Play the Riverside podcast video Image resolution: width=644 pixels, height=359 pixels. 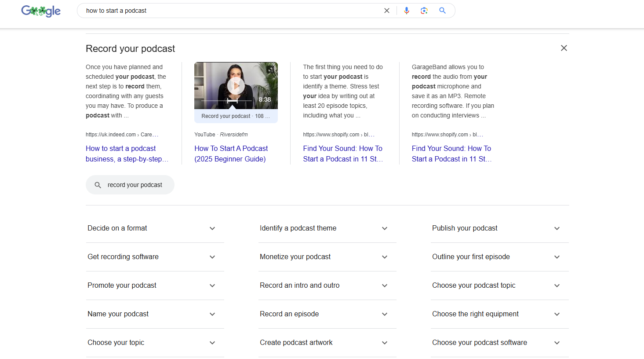(x=236, y=86)
